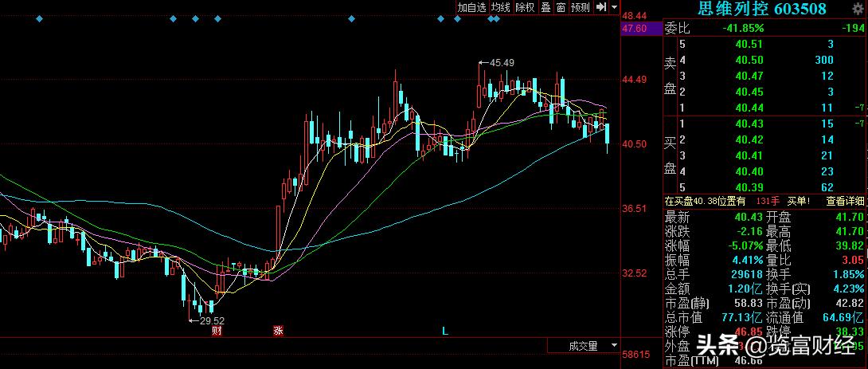The width and height of the screenshot is (868, 369).
Task: Click the 卖盘 sell side label
Action: [671, 76]
